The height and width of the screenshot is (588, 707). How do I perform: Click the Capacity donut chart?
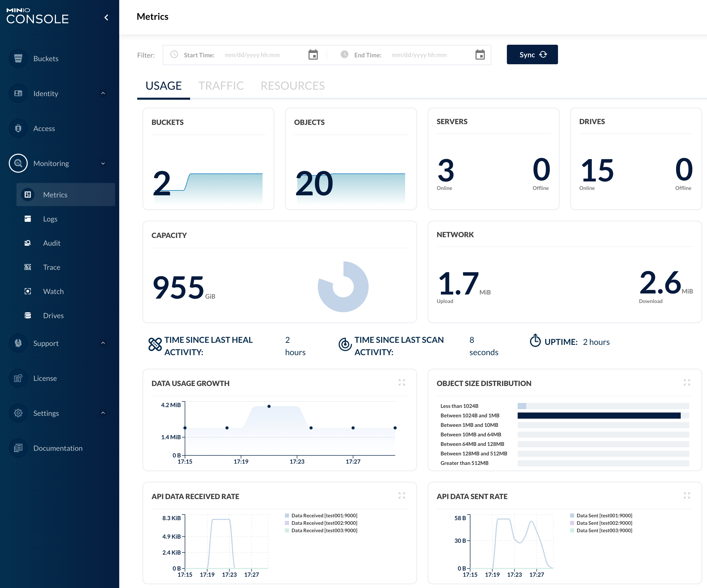click(x=343, y=287)
